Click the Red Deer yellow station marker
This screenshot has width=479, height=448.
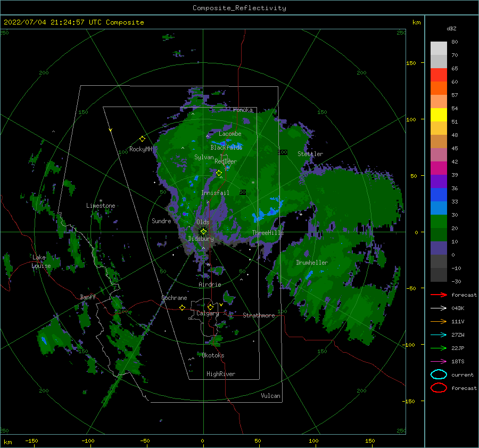[x=219, y=173]
